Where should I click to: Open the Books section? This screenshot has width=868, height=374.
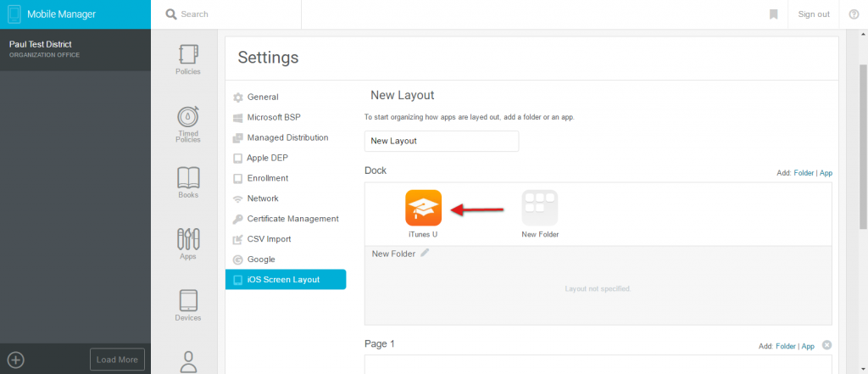188,182
